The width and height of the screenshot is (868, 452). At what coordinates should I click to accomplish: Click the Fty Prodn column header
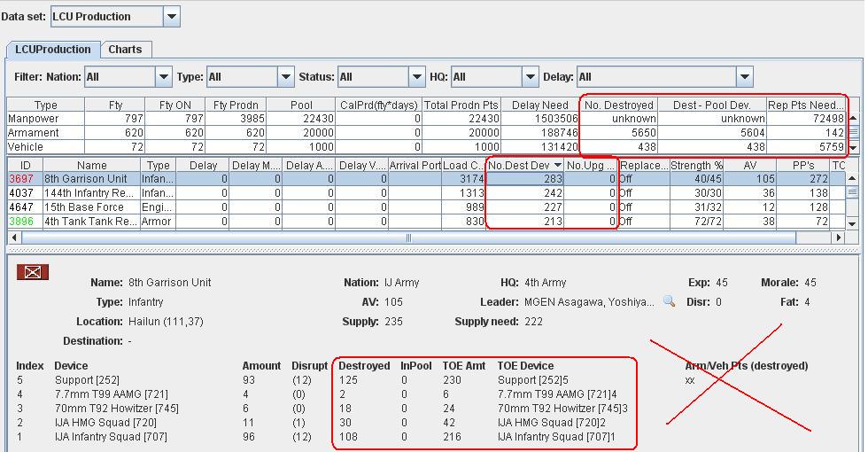tap(236, 105)
